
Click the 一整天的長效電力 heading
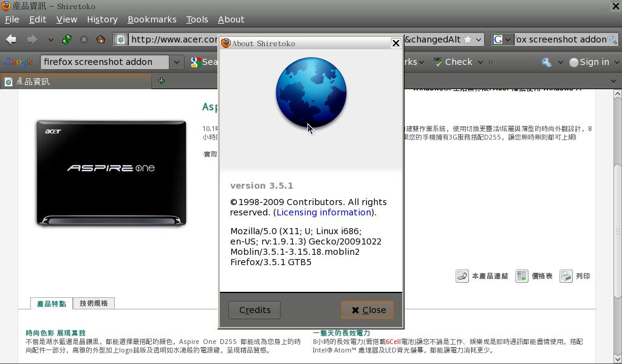341,333
